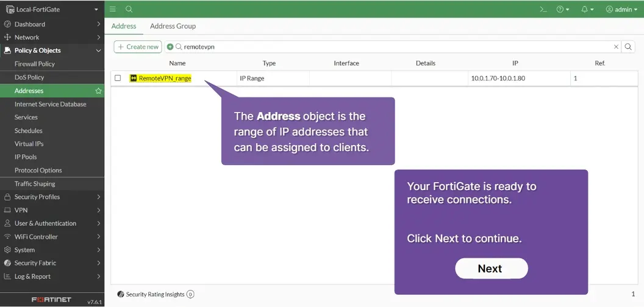Sort by the Details column header
Screen dimensions: 644x307
426,63
